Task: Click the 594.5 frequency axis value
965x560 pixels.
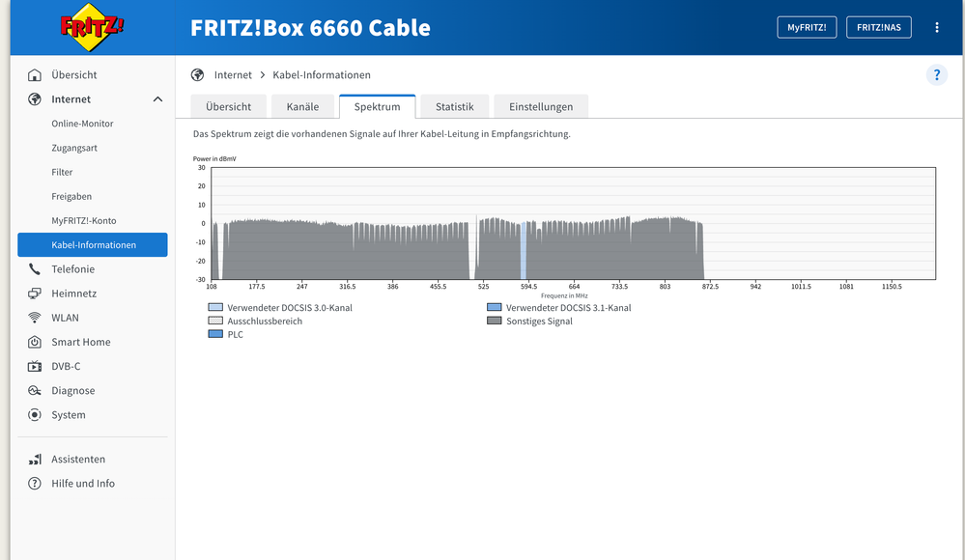Action: click(528, 287)
